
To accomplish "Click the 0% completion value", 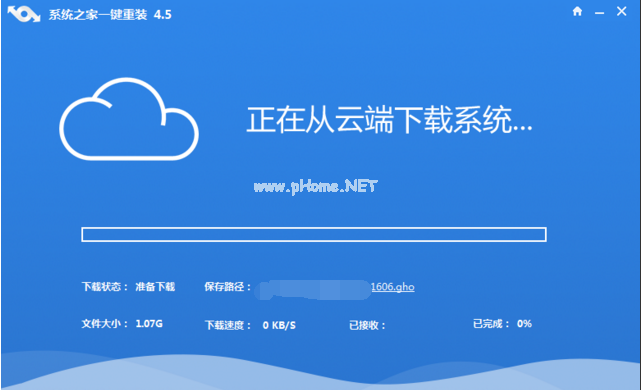I will click(524, 324).
